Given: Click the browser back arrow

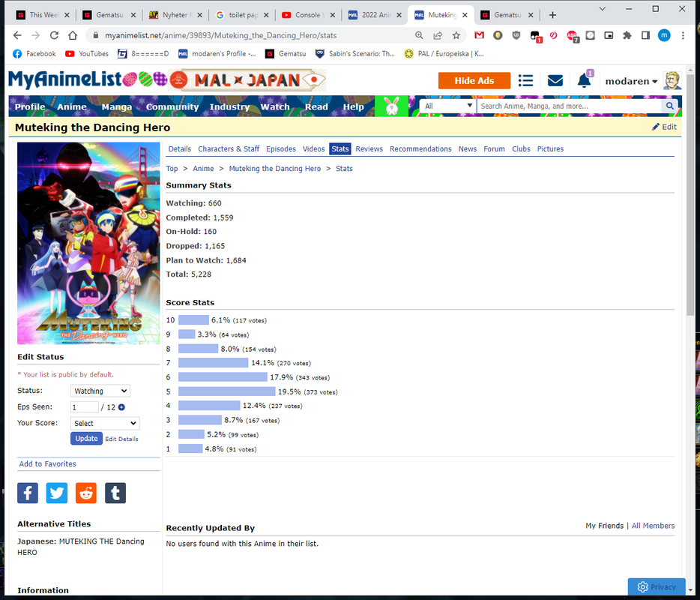Looking at the screenshot, I should coord(17,35).
